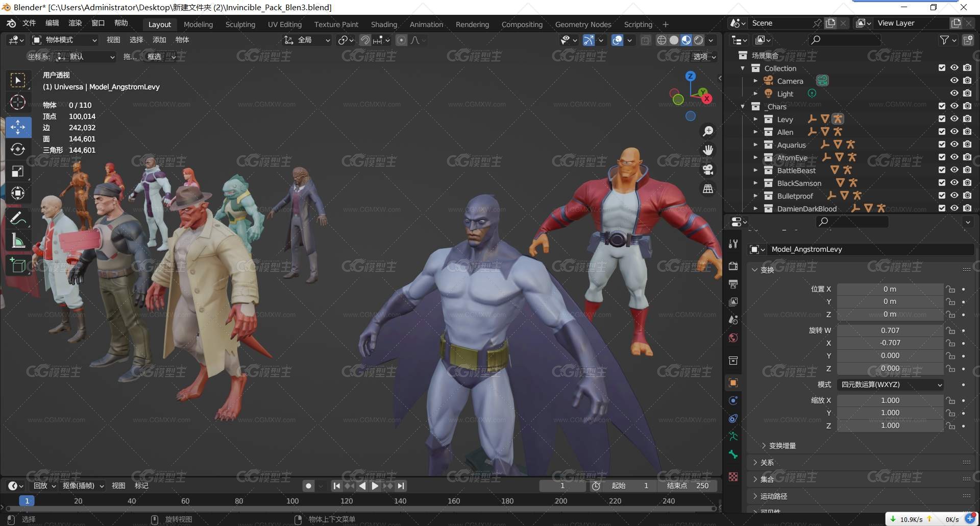Open the timeline Playback popover
Image resolution: width=980 pixels, height=526 pixels.
44,486
